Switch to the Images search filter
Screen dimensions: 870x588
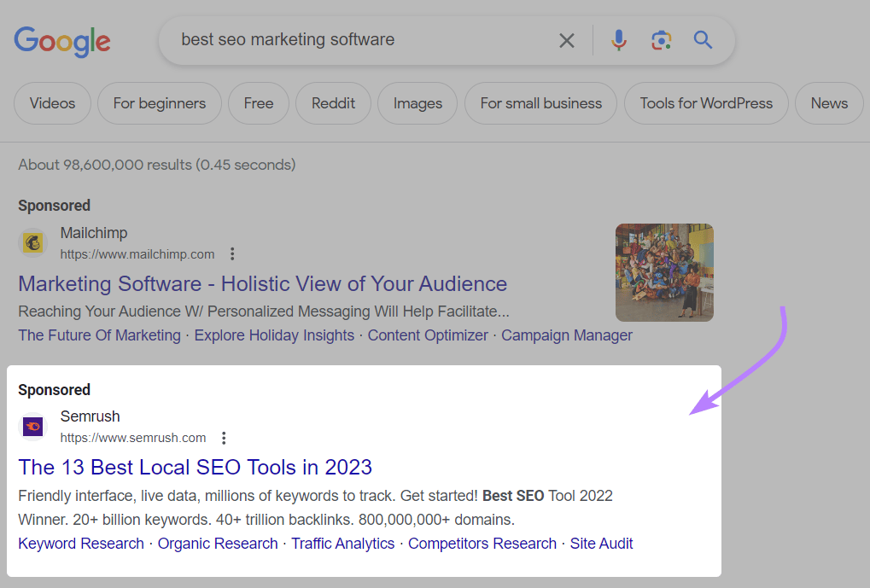417,103
